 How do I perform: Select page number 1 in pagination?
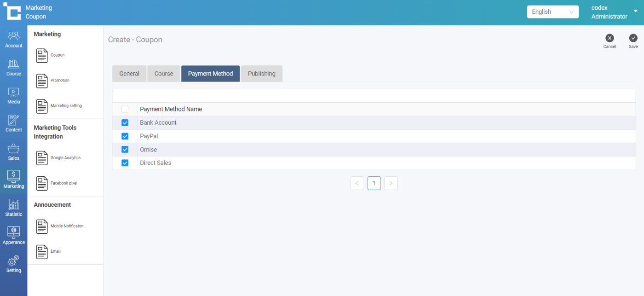pos(374,183)
